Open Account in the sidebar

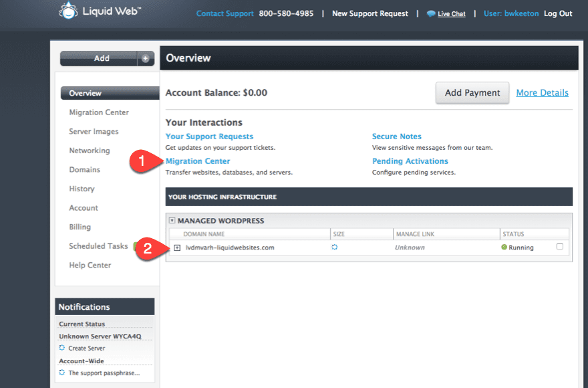point(84,208)
